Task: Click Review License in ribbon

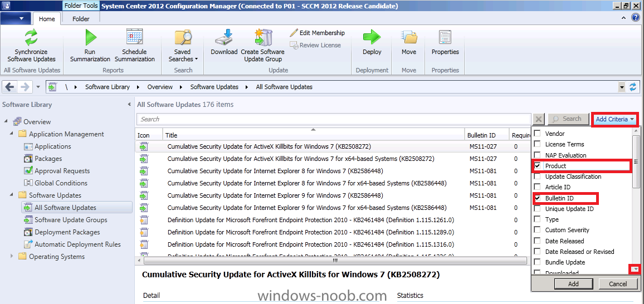Action: (x=315, y=45)
